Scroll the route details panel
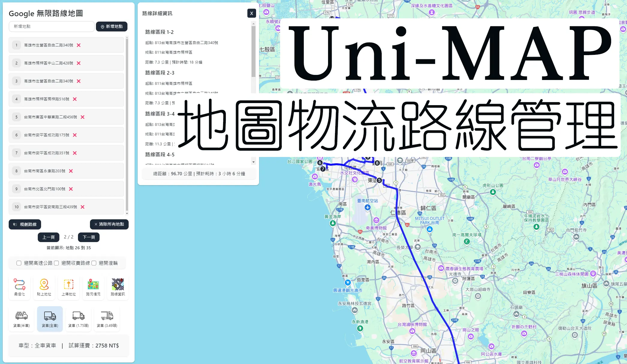The width and height of the screenshot is (627, 364). click(x=254, y=162)
